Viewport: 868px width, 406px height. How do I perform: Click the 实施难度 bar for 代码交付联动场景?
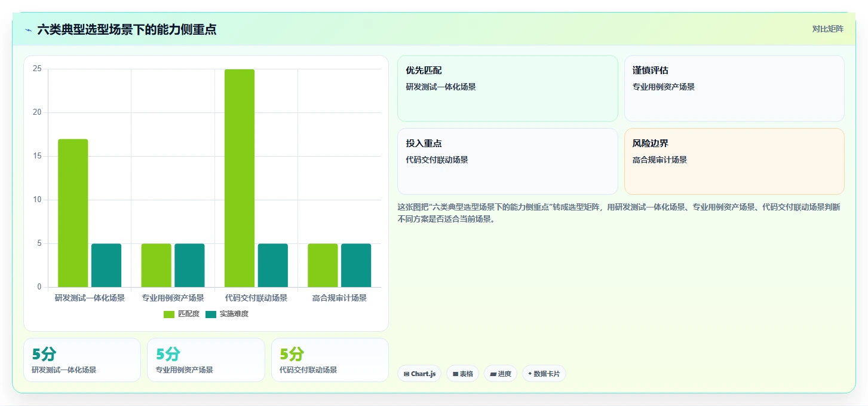(273, 265)
